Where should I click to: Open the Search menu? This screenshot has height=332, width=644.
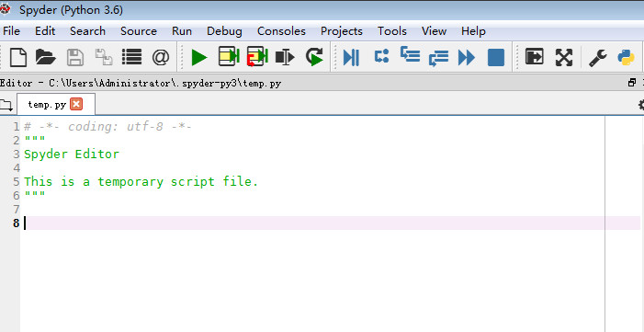(87, 31)
